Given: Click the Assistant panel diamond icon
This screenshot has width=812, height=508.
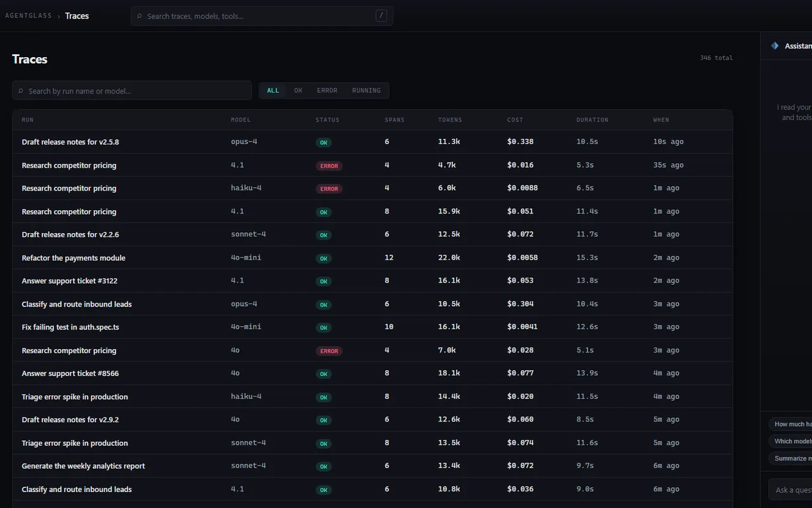Looking at the screenshot, I should [x=775, y=46].
